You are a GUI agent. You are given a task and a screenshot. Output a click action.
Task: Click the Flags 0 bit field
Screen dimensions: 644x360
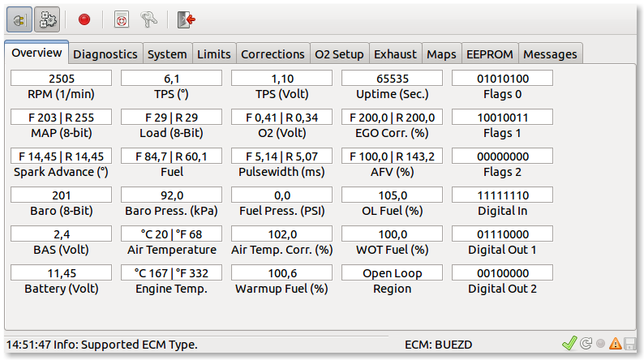(502, 79)
